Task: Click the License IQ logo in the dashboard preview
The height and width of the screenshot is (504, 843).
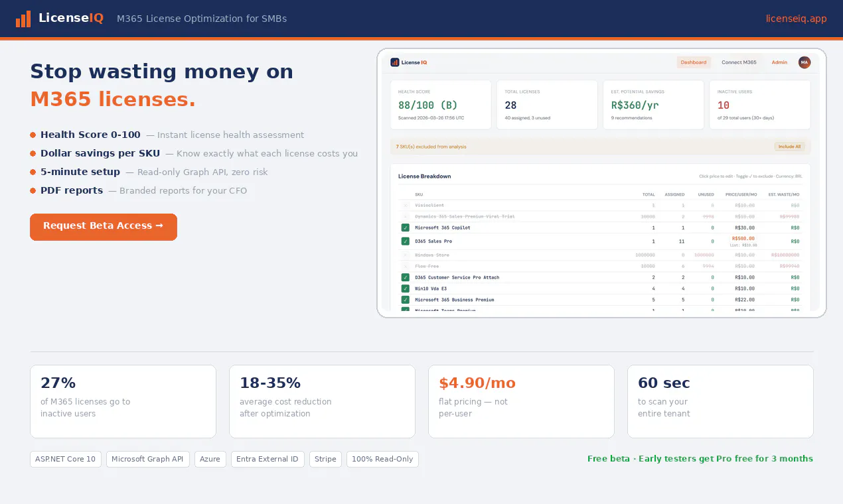Action: [x=409, y=62]
